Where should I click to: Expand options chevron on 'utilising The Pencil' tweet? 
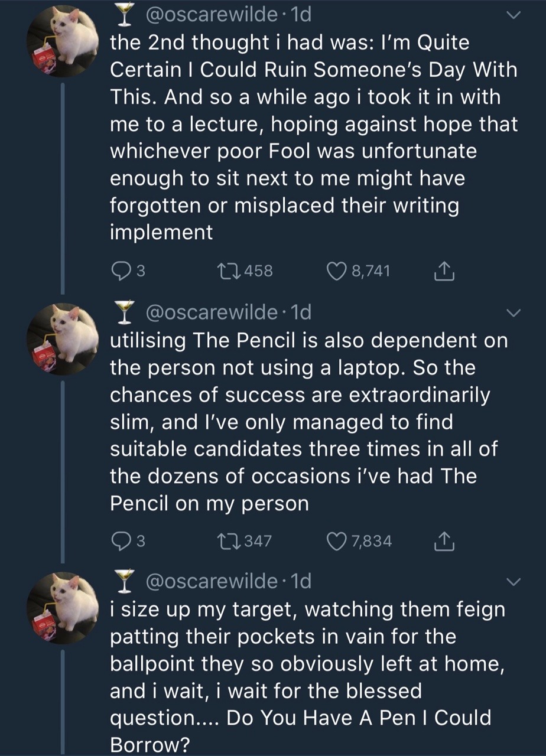(513, 312)
